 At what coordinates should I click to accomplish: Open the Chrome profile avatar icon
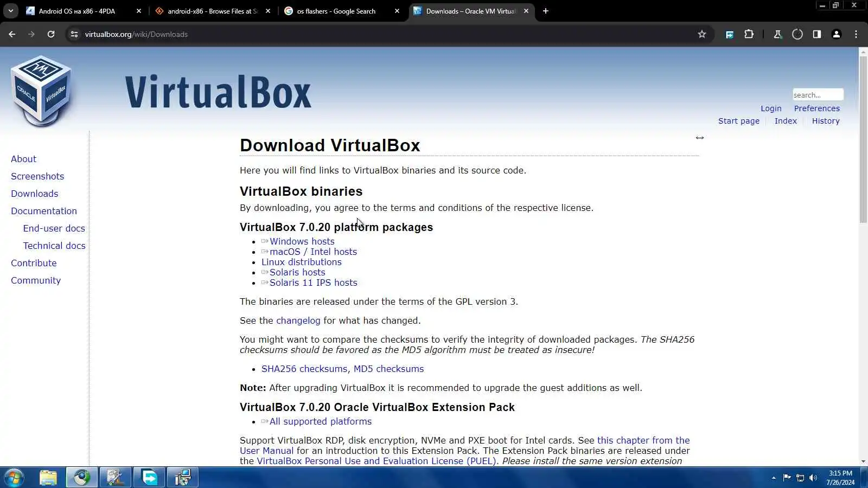(837, 34)
